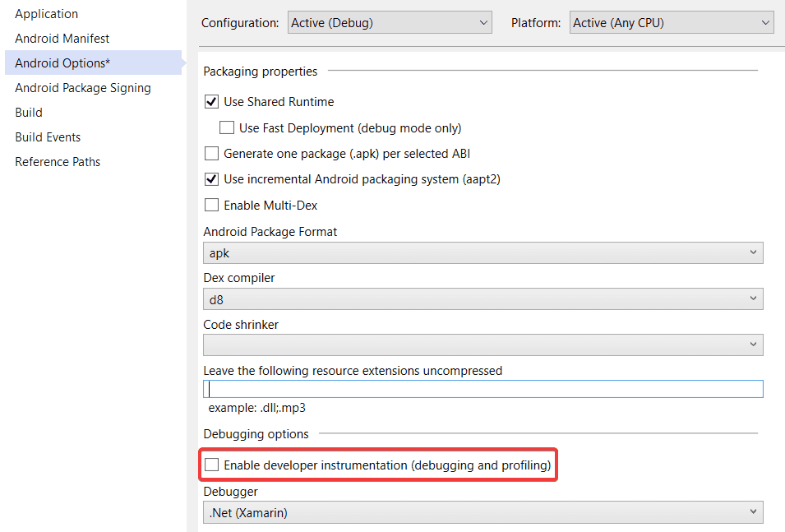785x532 pixels.
Task: Open the Platform dropdown
Action: pyautogui.click(x=672, y=23)
